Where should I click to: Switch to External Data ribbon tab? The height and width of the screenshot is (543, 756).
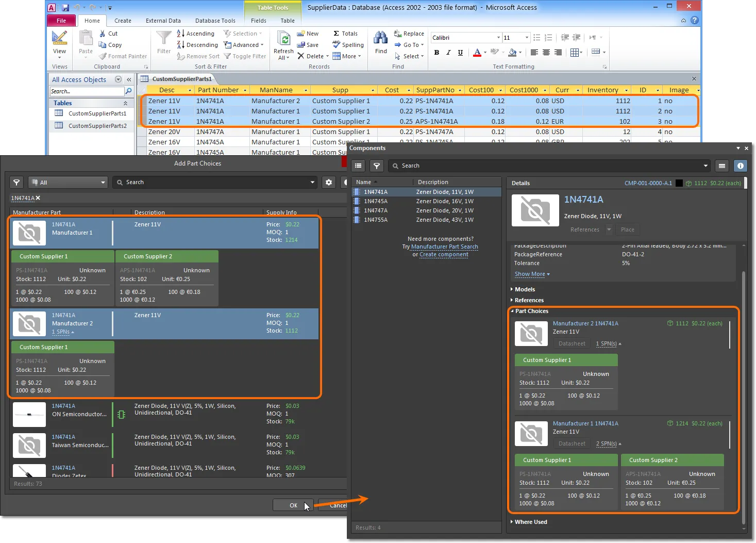(163, 21)
